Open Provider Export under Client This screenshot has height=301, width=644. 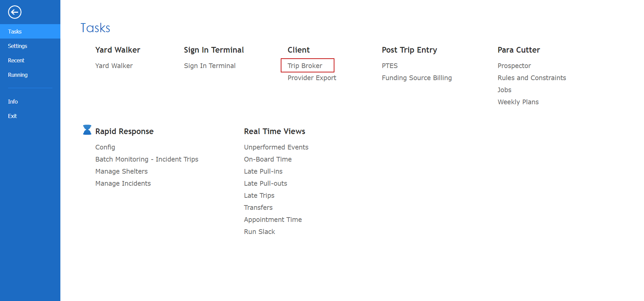[312, 78]
